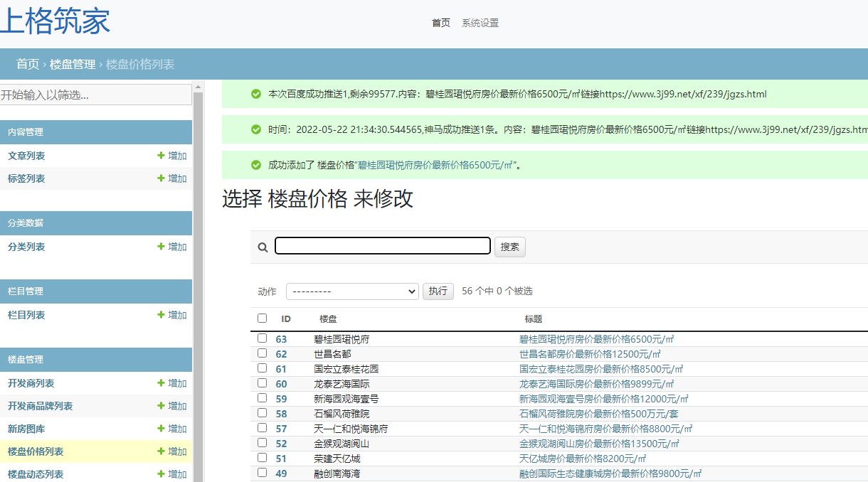The width and height of the screenshot is (868, 482).
Task: Click the green plus icon beside 新房图库
Action: (162, 429)
